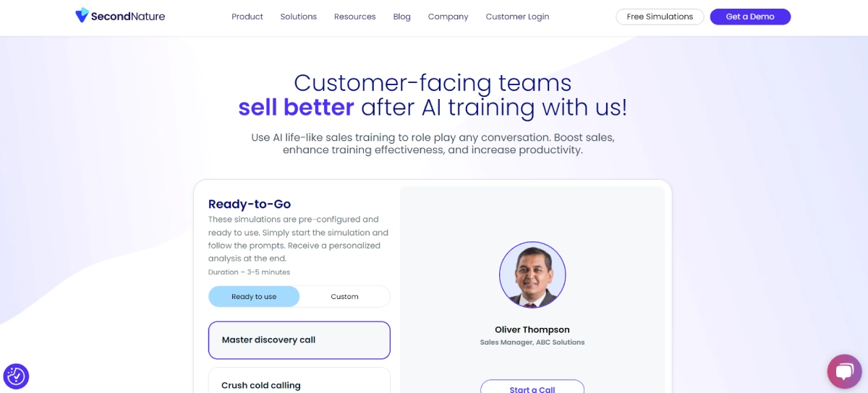Viewport: 868px width, 393px height.
Task: Open the Blog page
Action: point(402,17)
